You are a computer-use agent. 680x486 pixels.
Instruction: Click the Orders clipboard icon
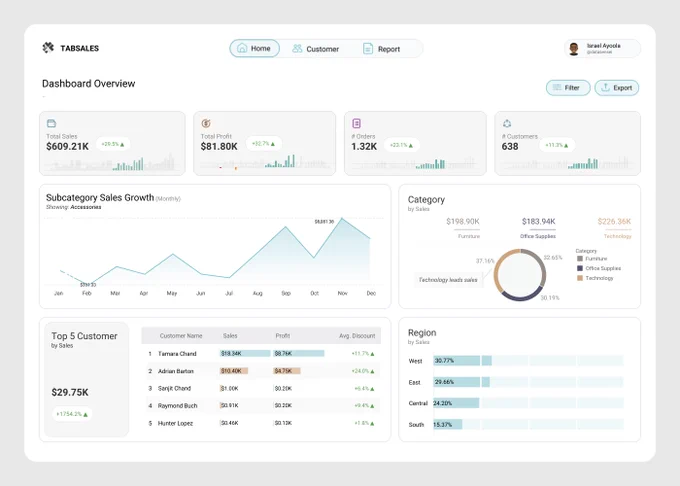356,124
